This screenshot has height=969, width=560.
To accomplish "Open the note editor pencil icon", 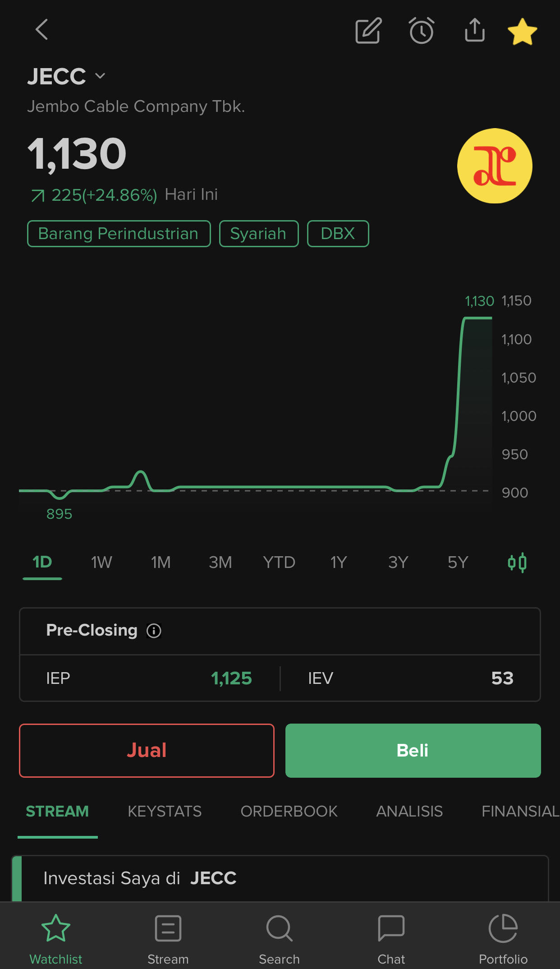I will [x=368, y=31].
